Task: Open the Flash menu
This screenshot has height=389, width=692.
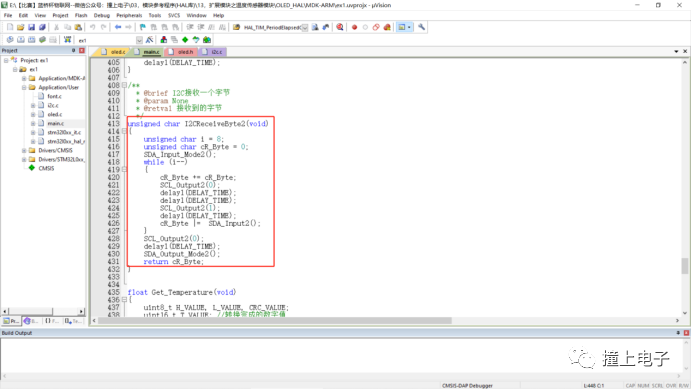Action: 81,15
